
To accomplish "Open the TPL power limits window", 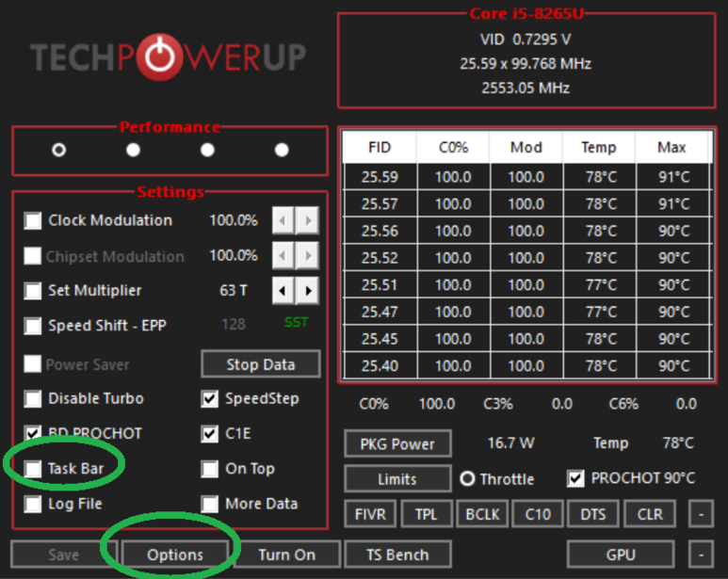I will [427, 514].
